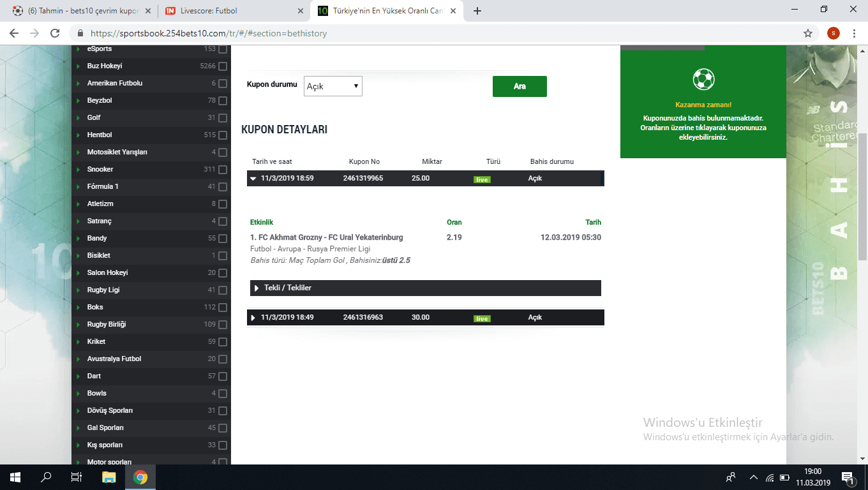The image size is (868, 490).
Task: Click the network tray icon
Action: [x=770, y=477]
